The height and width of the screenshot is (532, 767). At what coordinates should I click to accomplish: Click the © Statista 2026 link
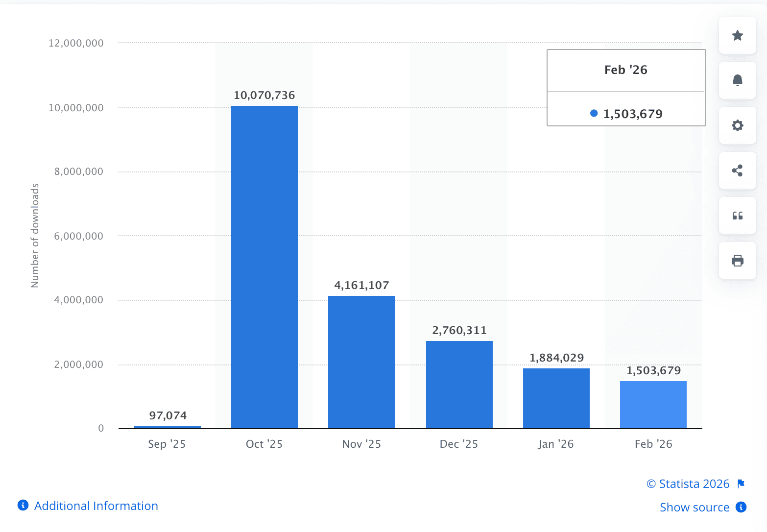click(688, 484)
